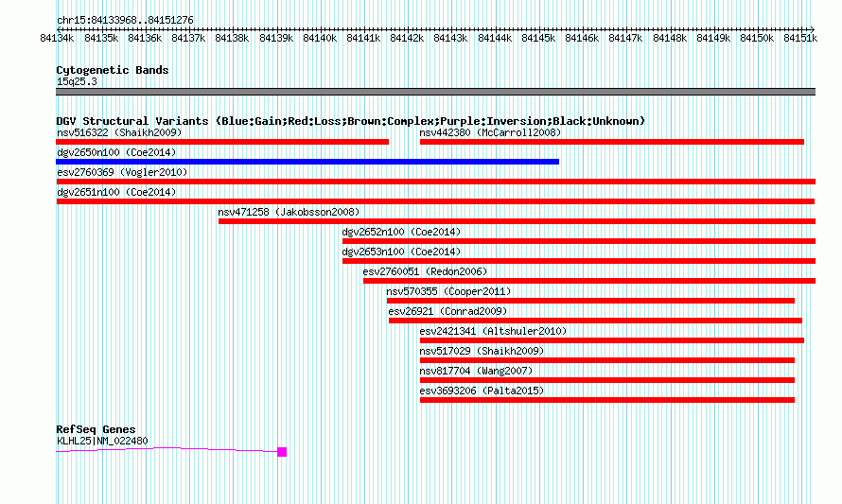This screenshot has width=842, height=504.
Task: Click the dgv2651n100 (Coe2014) label
Action: click(x=116, y=192)
